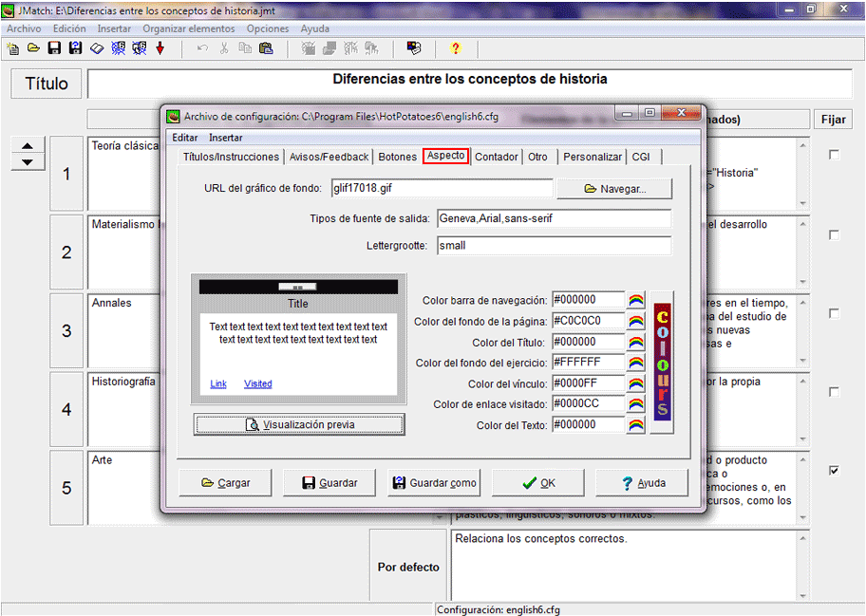The image size is (866, 616).
Task: Click the Navegar... browse button
Action: click(614, 189)
